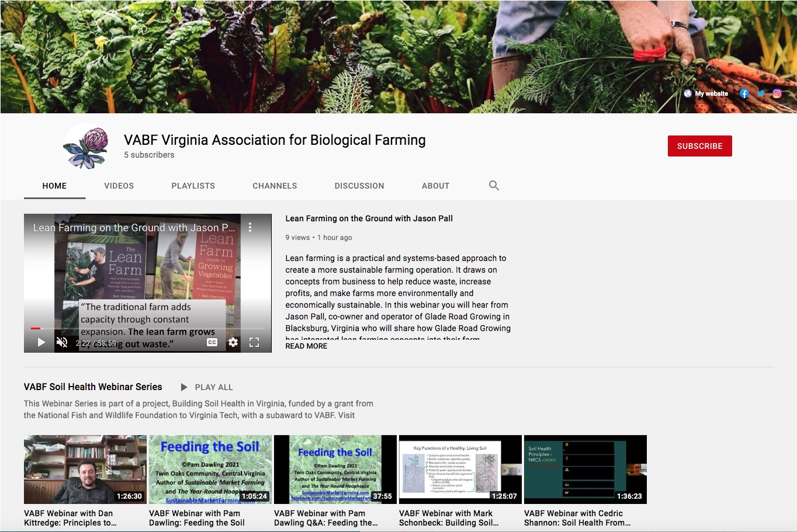This screenshot has width=797, height=532.
Task: Open the channel's Twitter profile
Action: point(760,93)
